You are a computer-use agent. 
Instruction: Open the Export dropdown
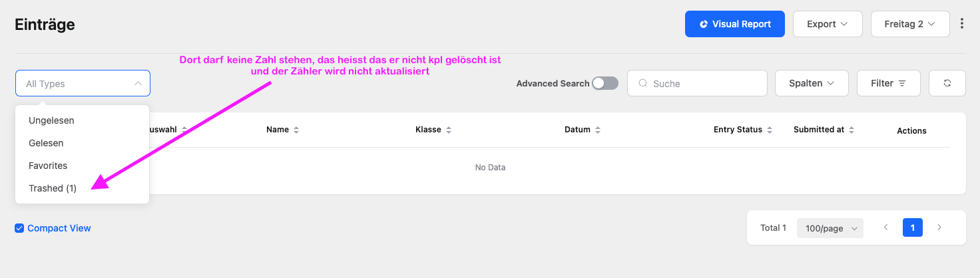tap(828, 24)
